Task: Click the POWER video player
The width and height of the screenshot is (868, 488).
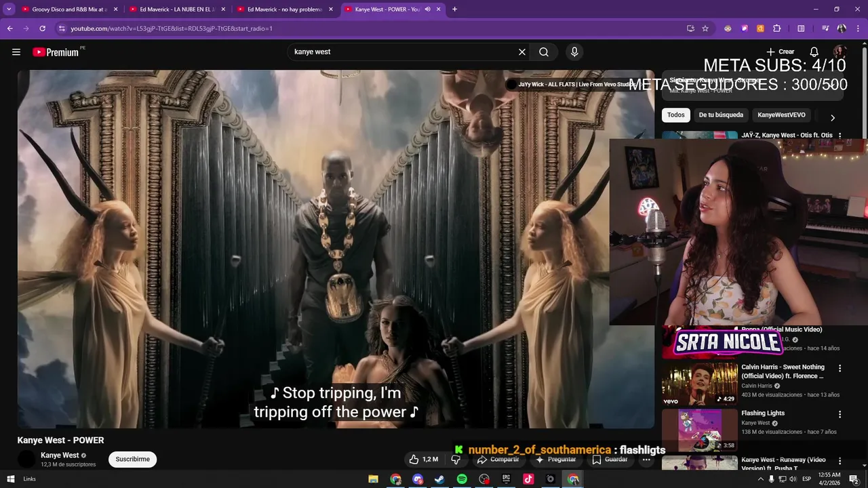Action: pyautogui.click(x=336, y=249)
